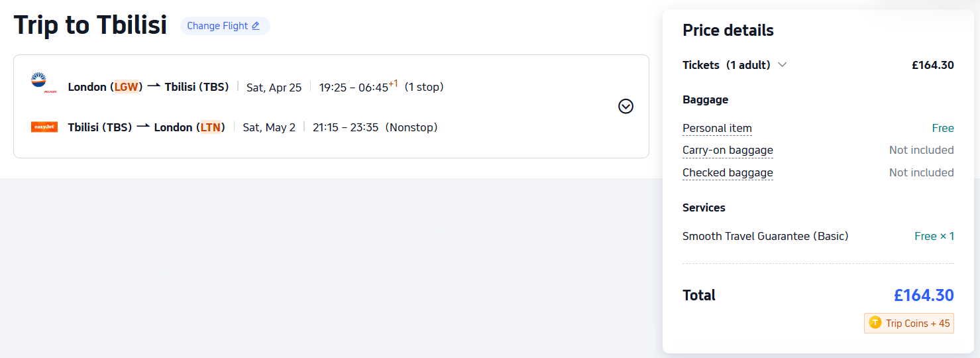
Task: Open the Change Flight link
Action: click(217, 26)
